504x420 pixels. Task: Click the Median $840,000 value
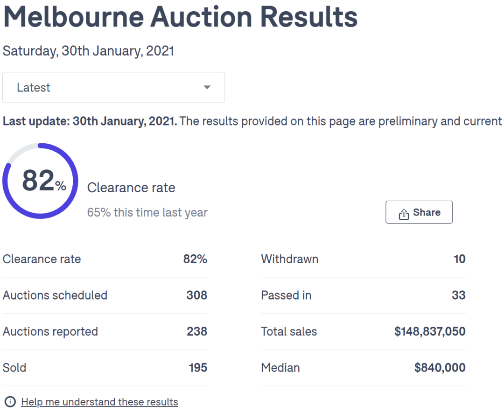(x=440, y=368)
